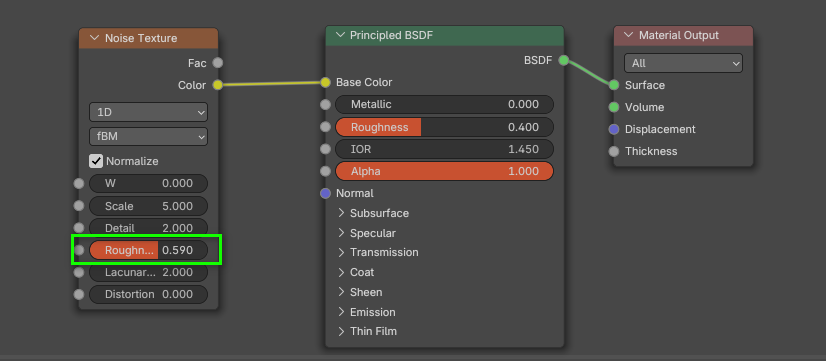Click the Detail value field 2.000
The width and height of the screenshot is (826, 361).
coord(149,228)
